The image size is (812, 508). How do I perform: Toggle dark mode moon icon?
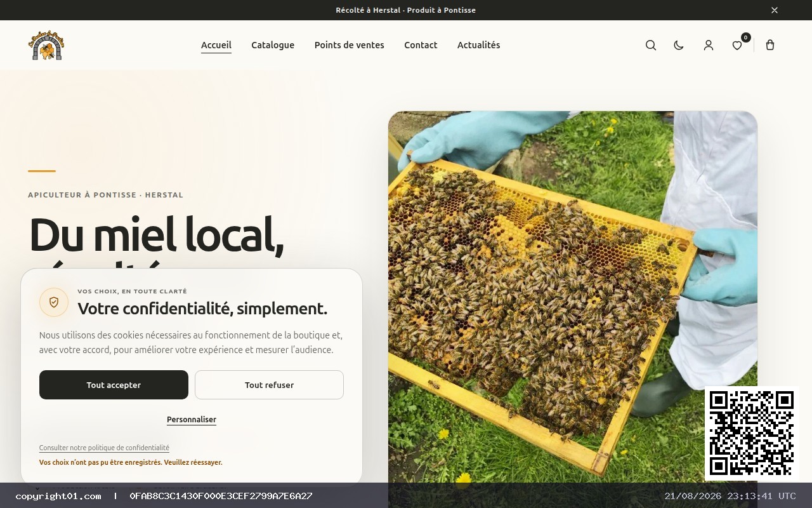pyautogui.click(x=679, y=45)
